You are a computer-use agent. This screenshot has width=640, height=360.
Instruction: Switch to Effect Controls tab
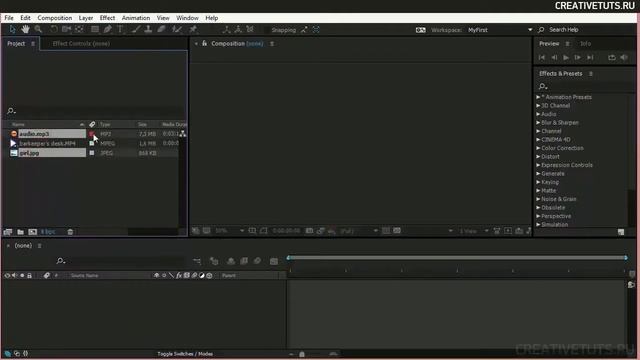(81, 44)
